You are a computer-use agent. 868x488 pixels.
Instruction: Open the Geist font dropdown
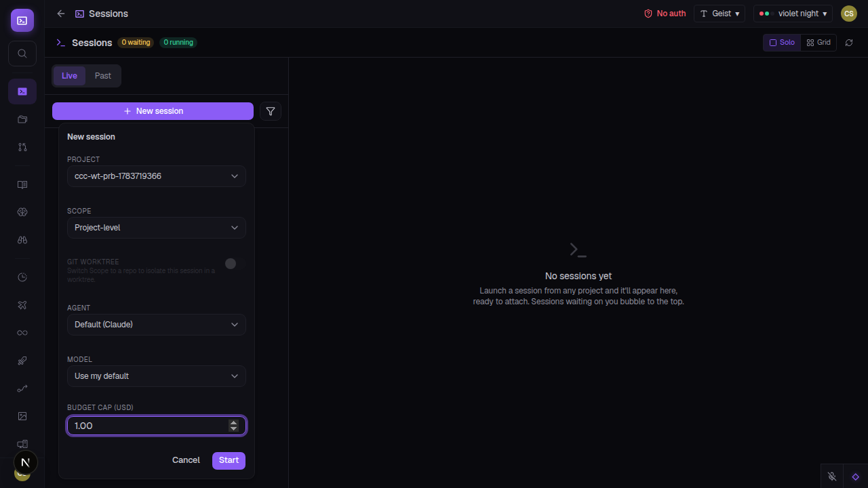point(719,14)
